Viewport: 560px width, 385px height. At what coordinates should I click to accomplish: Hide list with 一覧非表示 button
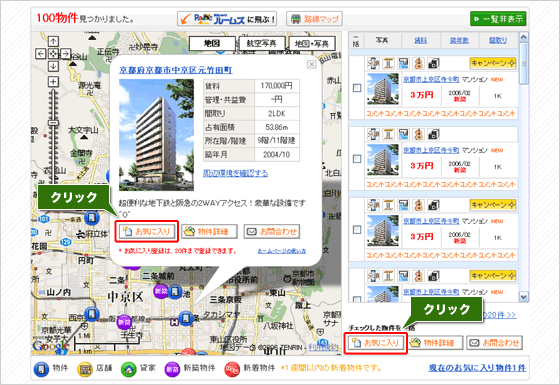498,19
